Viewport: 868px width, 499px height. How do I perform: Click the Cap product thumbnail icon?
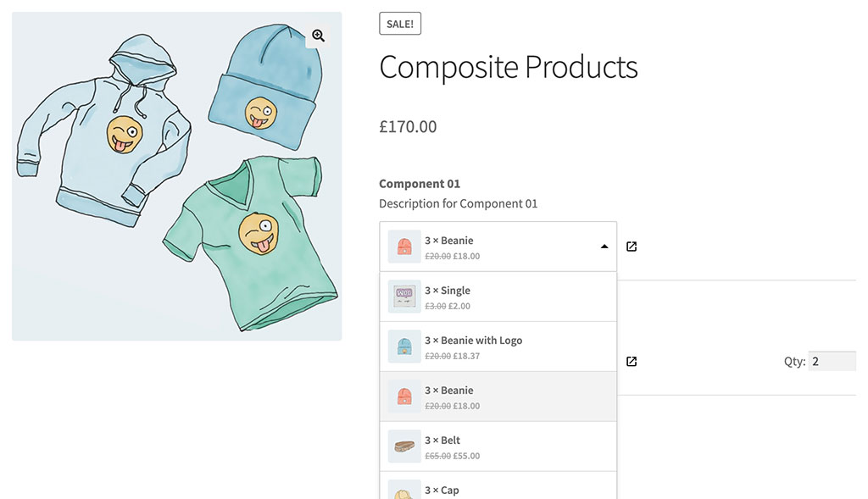click(x=404, y=489)
